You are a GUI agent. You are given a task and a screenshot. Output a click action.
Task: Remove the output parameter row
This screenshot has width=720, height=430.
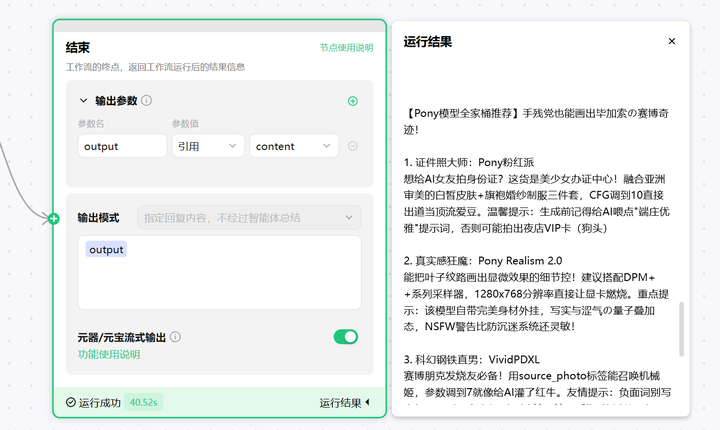pos(353,146)
